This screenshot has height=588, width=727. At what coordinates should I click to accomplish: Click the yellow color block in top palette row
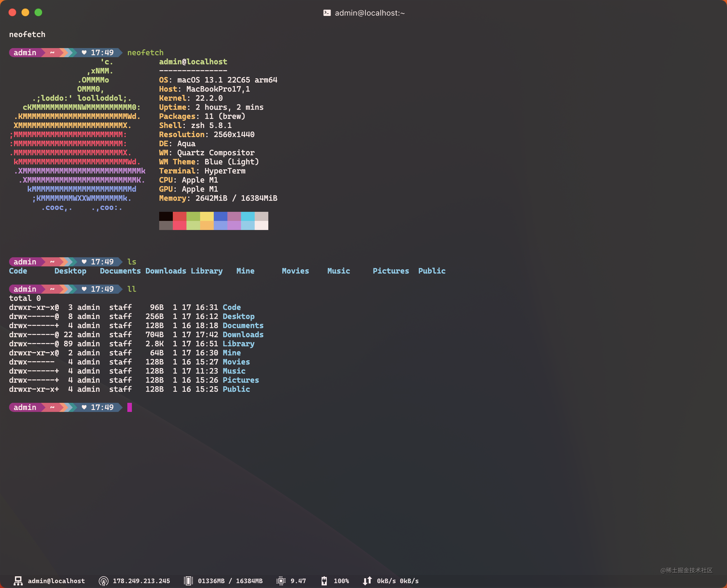click(x=207, y=216)
